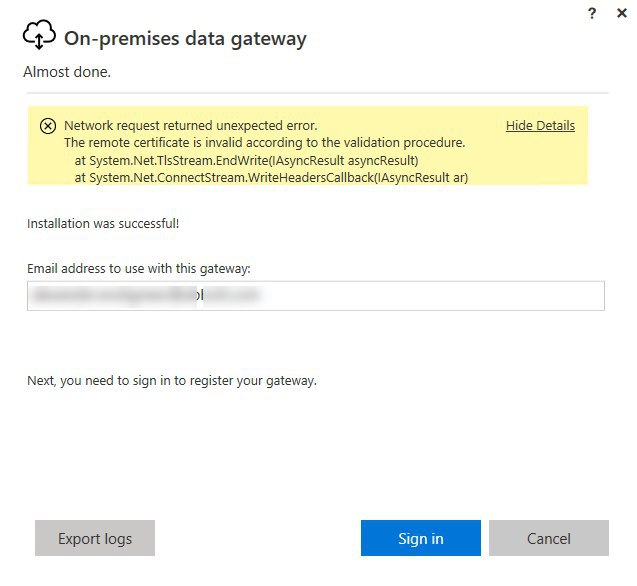Screen dimensions: 637x586
Task: Sign in to register the gateway
Action: click(420, 538)
